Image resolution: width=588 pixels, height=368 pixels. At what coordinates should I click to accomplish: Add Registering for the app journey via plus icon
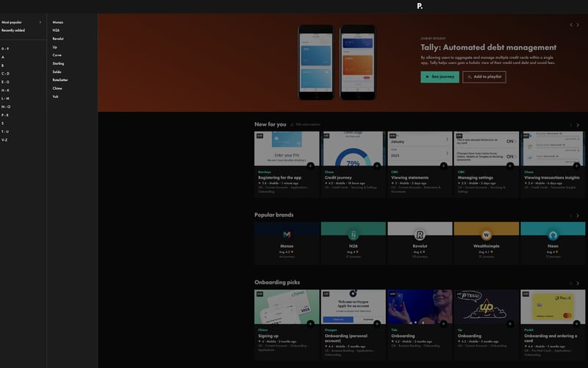point(310,166)
